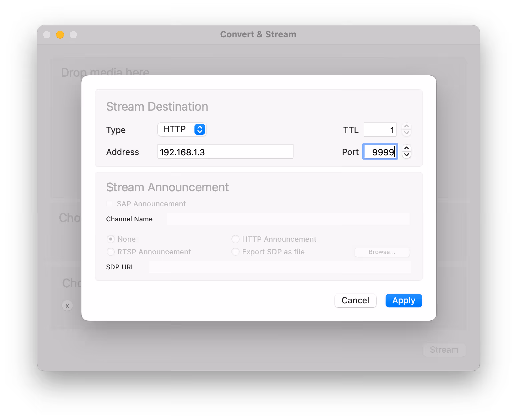Screen dimensions: 517x420
Task: Select Export SDP as file option
Action: (235, 252)
